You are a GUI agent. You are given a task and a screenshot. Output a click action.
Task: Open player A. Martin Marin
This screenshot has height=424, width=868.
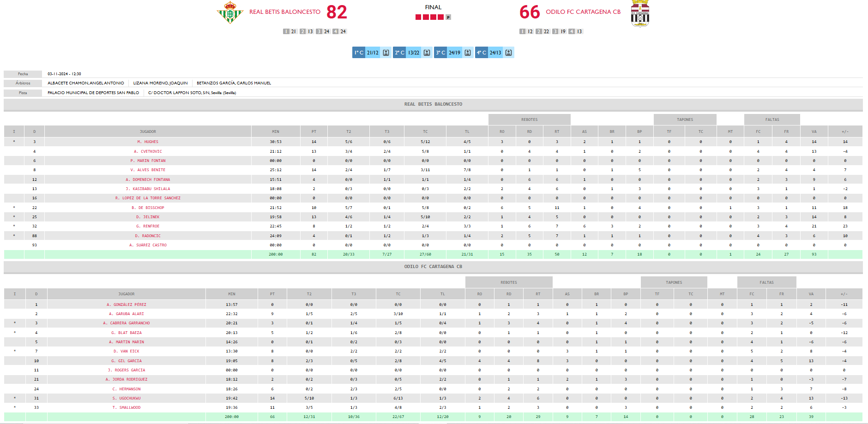point(127,342)
